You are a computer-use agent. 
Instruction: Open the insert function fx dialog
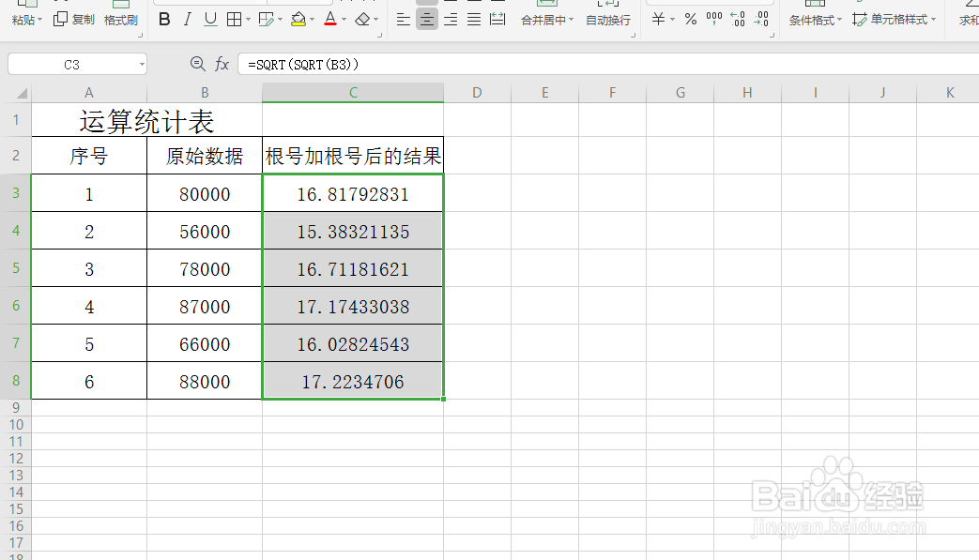tap(222, 64)
